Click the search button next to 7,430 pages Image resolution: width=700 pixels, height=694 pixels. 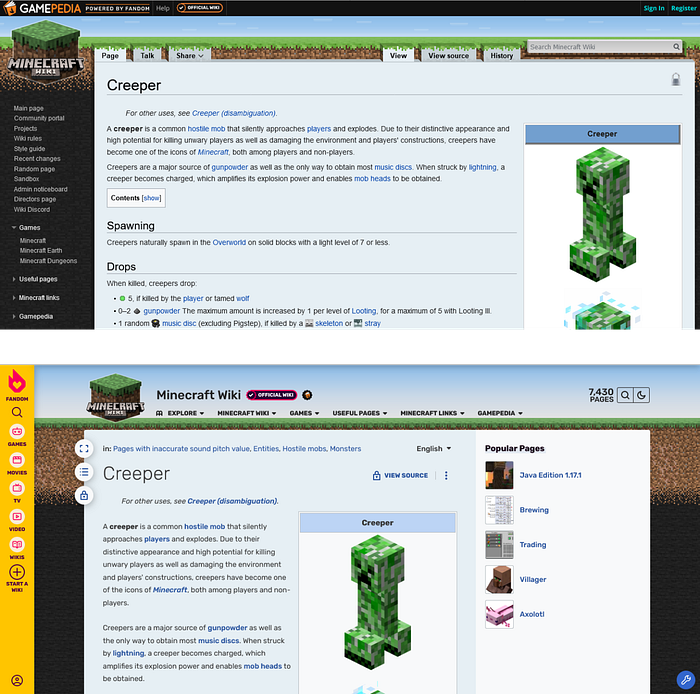point(625,395)
